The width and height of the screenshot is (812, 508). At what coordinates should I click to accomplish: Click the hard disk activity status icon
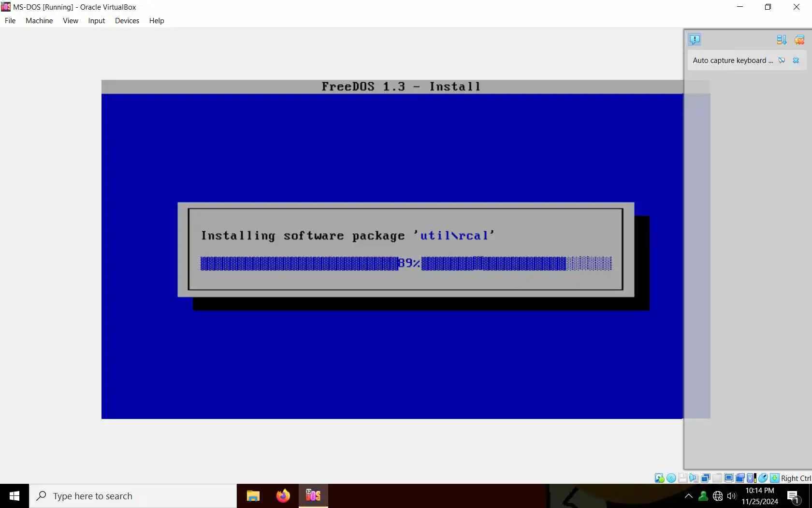pyautogui.click(x=659, y=478)
